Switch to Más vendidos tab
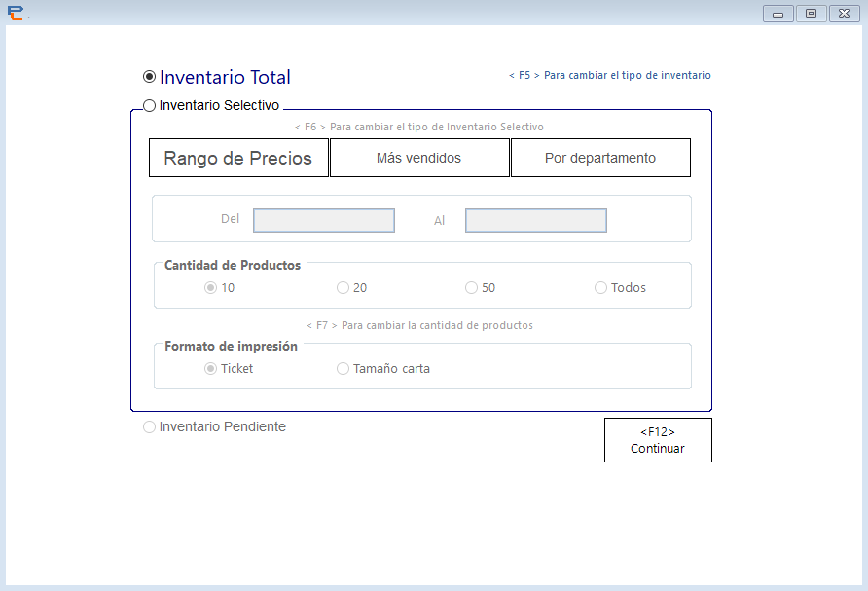Image resolution: width=868 pixels, height=591 pixels. pyautogui.click(x=419, y=158)
